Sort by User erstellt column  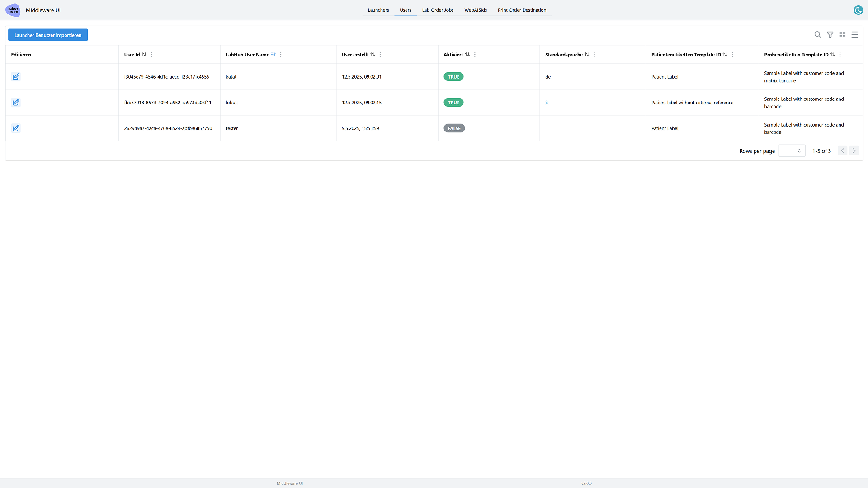coord(373,55)
